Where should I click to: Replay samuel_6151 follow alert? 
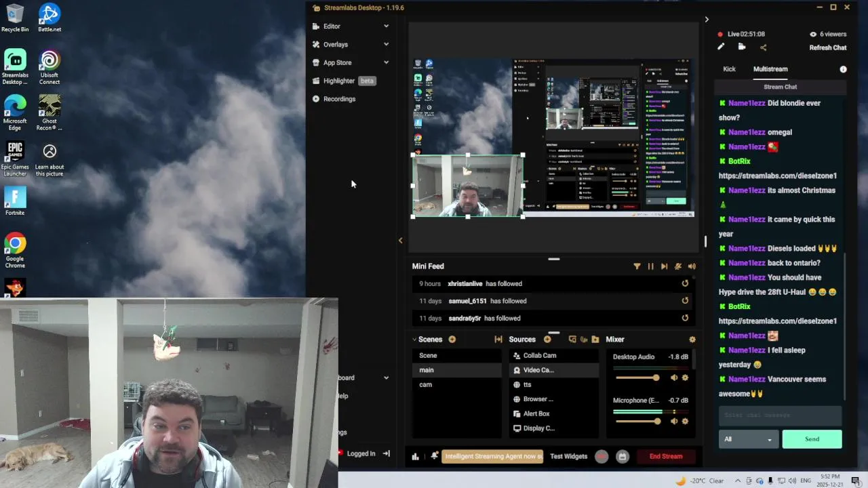pos(685,301)
